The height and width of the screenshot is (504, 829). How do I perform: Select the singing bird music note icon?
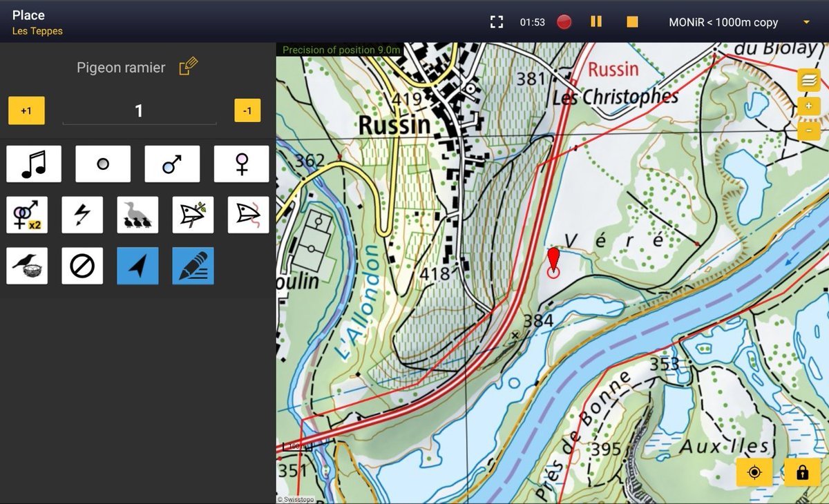34,164
